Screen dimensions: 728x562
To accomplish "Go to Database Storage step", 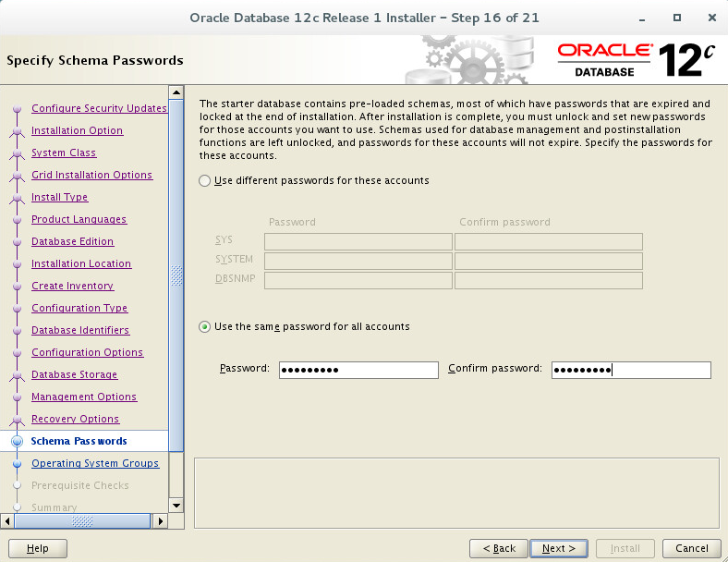I will tap(74, 375).
